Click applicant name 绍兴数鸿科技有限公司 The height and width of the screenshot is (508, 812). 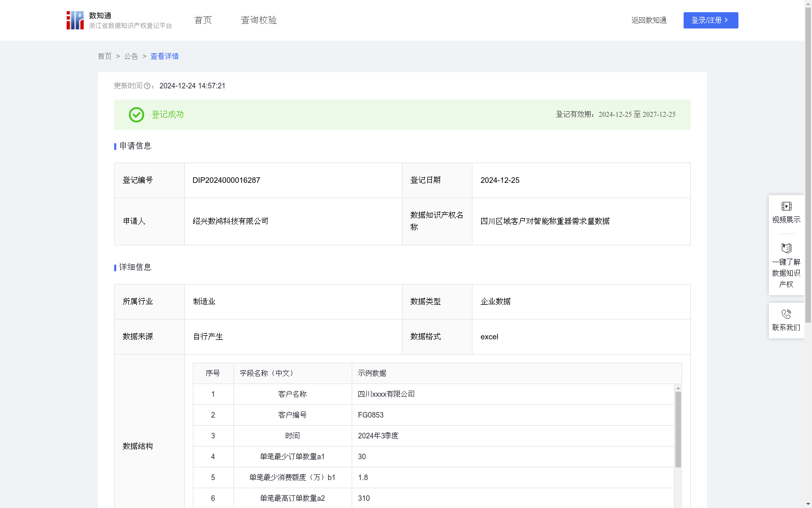point(230,221)
